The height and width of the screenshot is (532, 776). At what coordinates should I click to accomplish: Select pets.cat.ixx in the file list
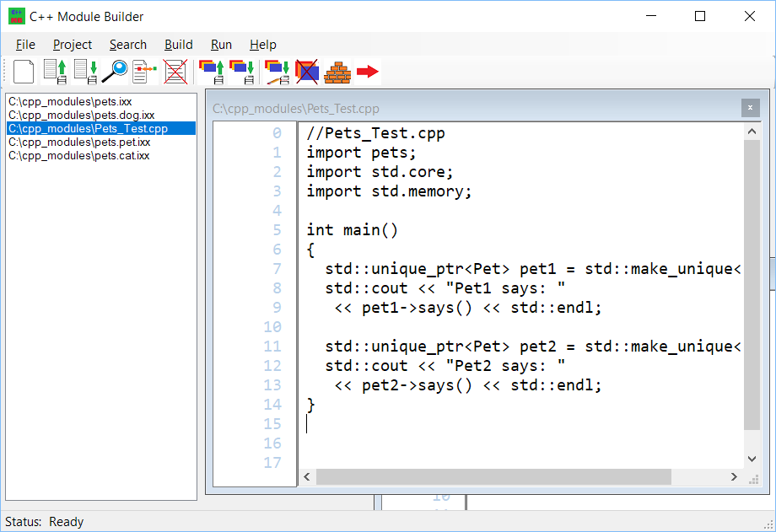click(x=101, y=155)
